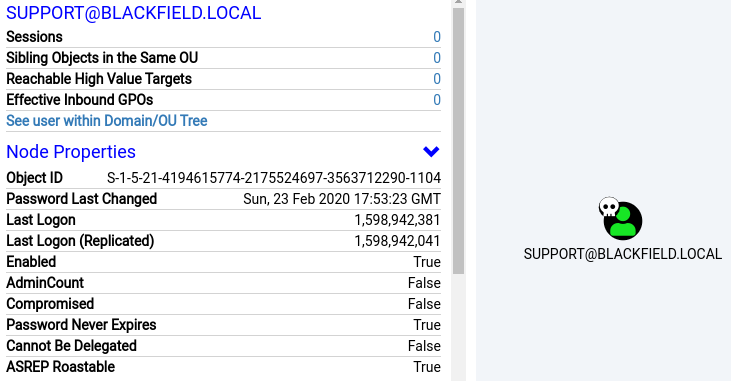This screenshot has height=381, width=731.
Task: Click SUPPORT@BLACKFIELD.LOCAL panel title
Action: [x=134, y=13]
